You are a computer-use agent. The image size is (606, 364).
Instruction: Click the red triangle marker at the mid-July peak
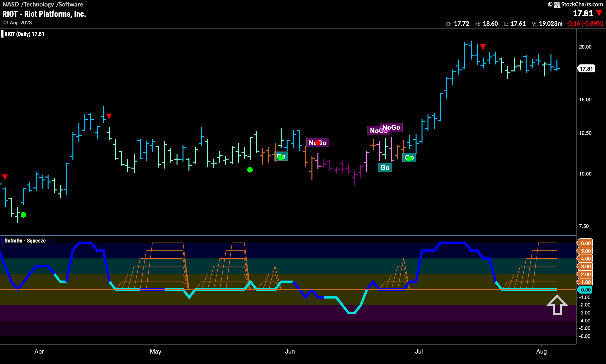pos(483,47)
